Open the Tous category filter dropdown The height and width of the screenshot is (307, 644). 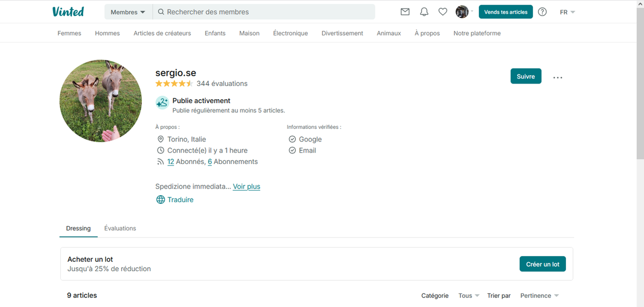(468, 295)
